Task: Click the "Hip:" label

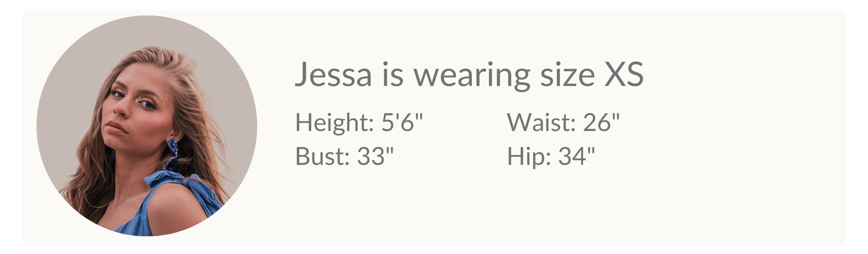Action: (x=528, y=157)
